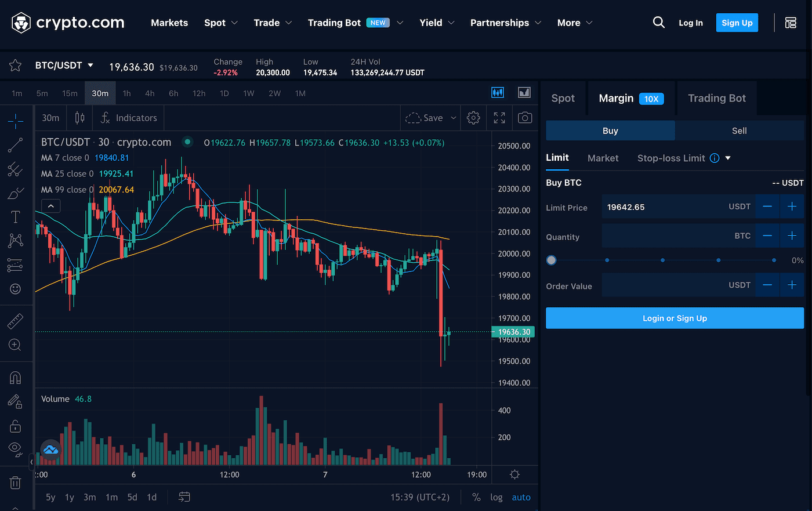Open Stop-loss Limit order type dropdown
The width and height of the screenshot is (812, 511).
(x=728, y=158)
